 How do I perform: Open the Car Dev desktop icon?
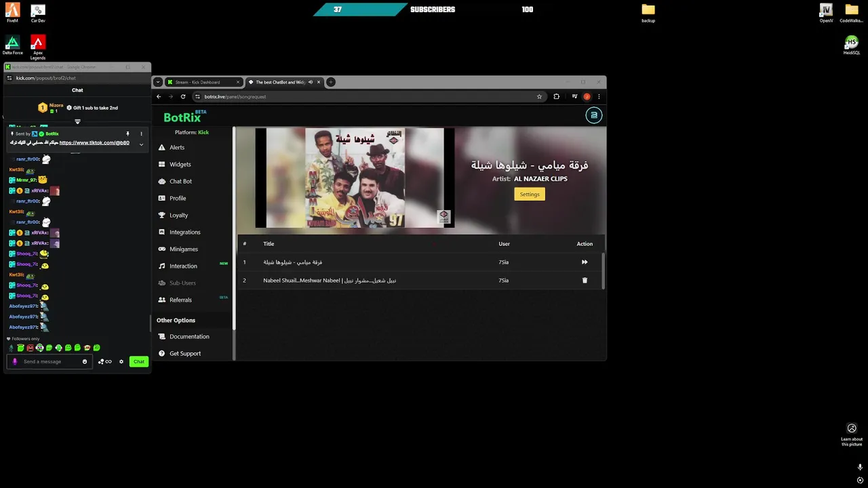[x=38, y=13]
